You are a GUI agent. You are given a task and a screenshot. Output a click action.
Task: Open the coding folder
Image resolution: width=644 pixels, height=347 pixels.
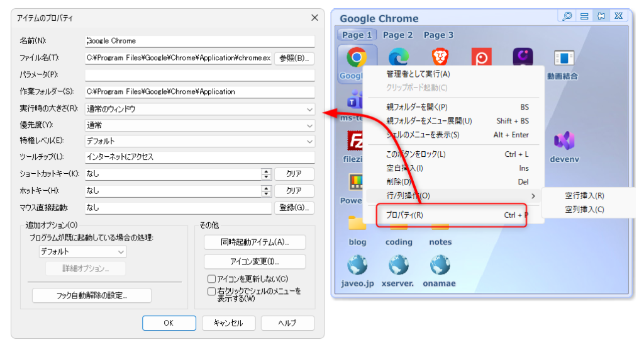pyautogui.click(x=399, y=242)
